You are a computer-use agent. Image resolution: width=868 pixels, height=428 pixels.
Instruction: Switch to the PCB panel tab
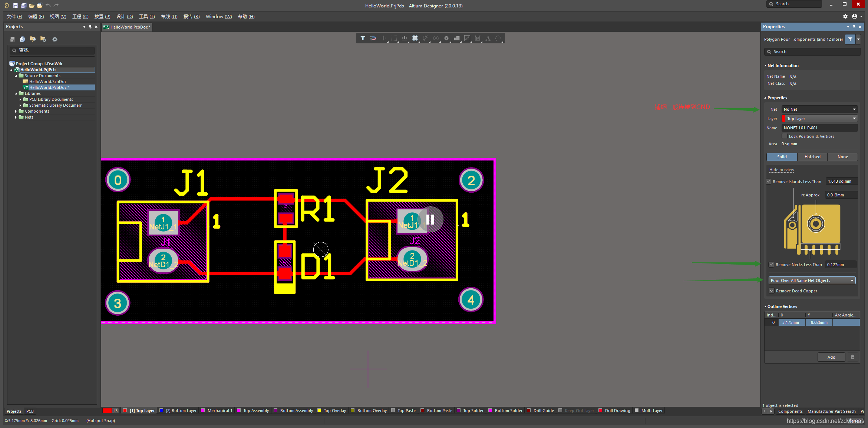point(30,411)
